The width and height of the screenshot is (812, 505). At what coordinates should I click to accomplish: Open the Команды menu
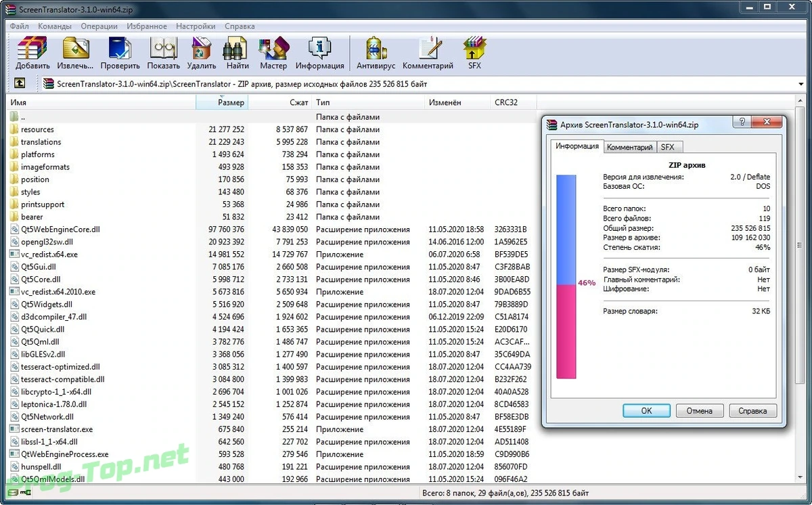click(55, 26)
